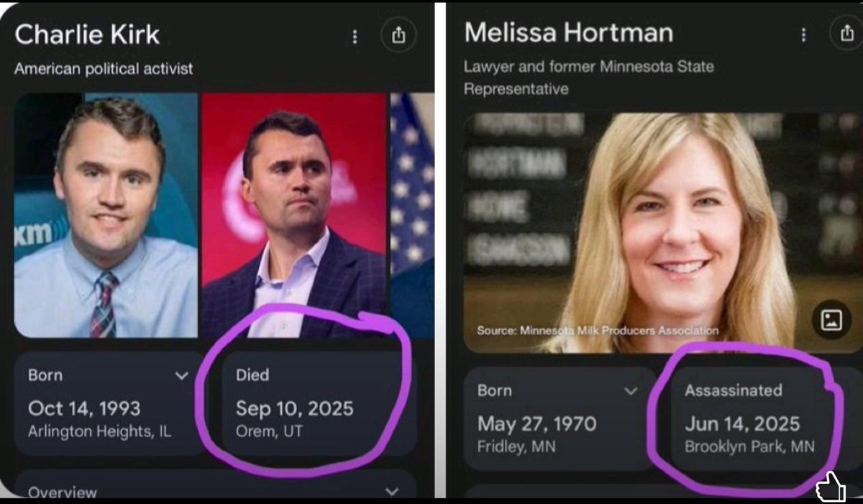Open Charlie Kirk photo with red background
Viewport: 863px width, 504px height.
[294, 215]
